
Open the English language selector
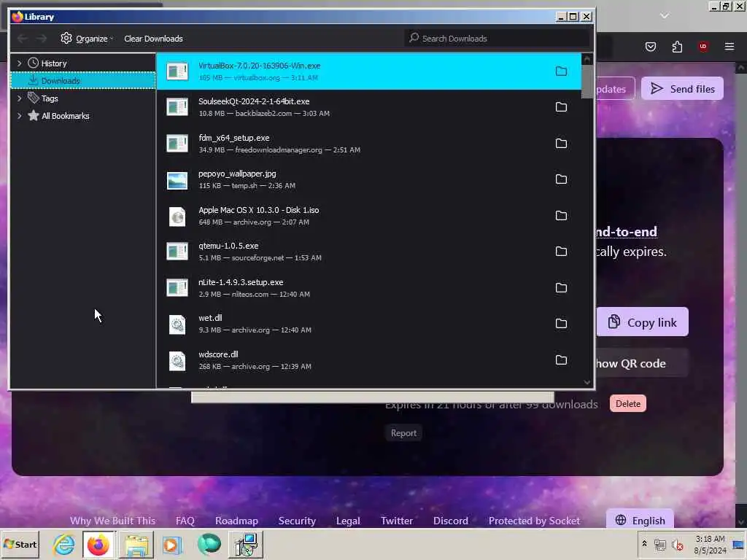click(640, 520)
